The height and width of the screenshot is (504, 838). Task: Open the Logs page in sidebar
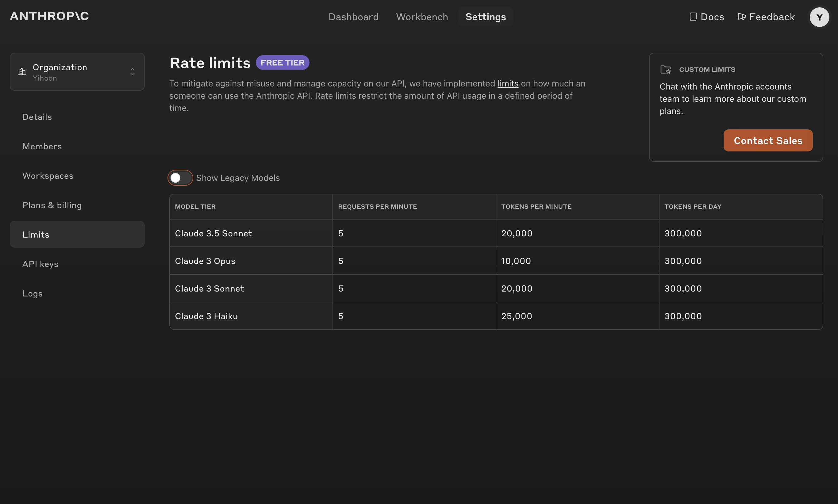pyautogui.click(x=32, y=293)
